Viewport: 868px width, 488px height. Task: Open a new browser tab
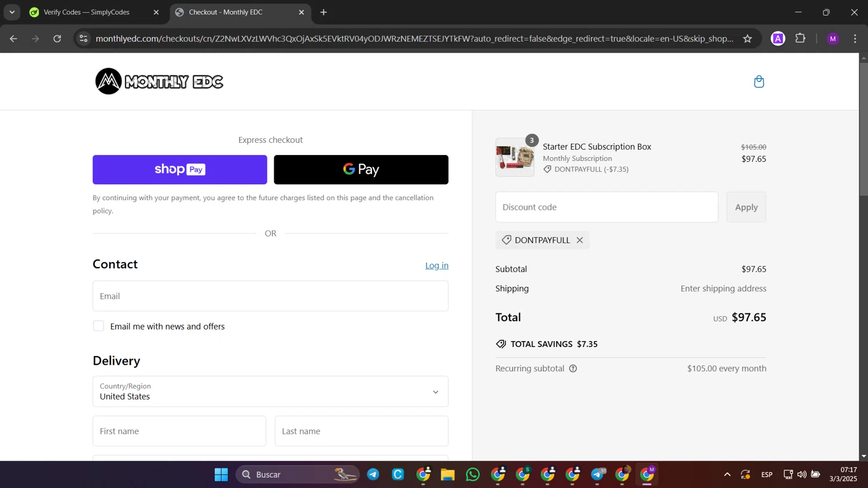[323, 12]
